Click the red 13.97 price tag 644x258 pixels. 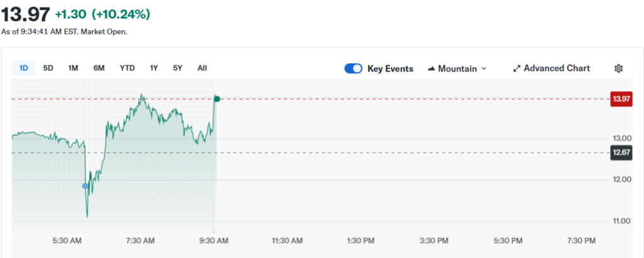[621, 99]
